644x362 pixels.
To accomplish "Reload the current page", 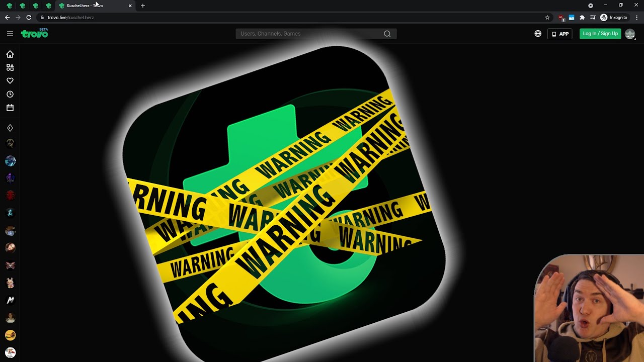I will tap(29, 18).
